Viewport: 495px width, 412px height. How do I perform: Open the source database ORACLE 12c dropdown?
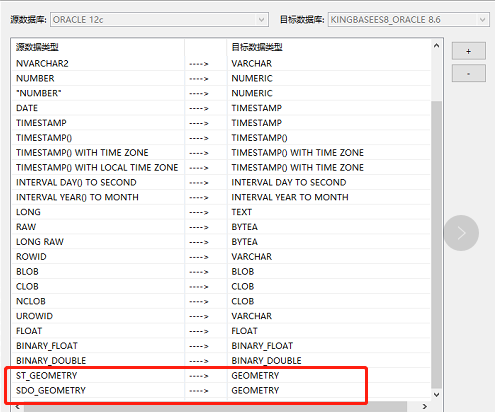point(159,20)
